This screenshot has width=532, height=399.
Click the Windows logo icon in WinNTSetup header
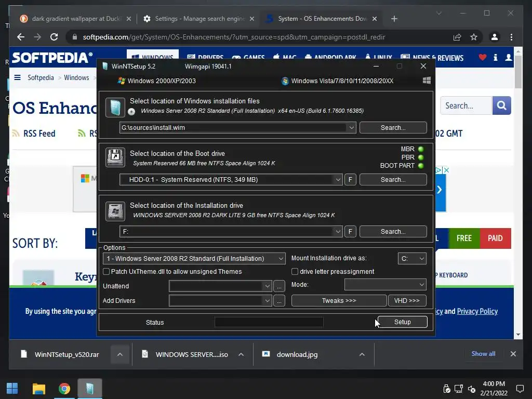(x=427, y=81)
